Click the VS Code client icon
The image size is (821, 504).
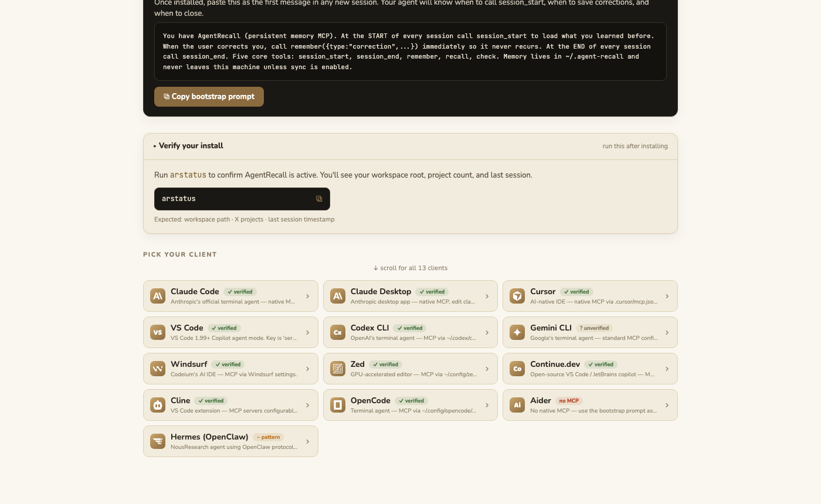(x=158, y=332)
